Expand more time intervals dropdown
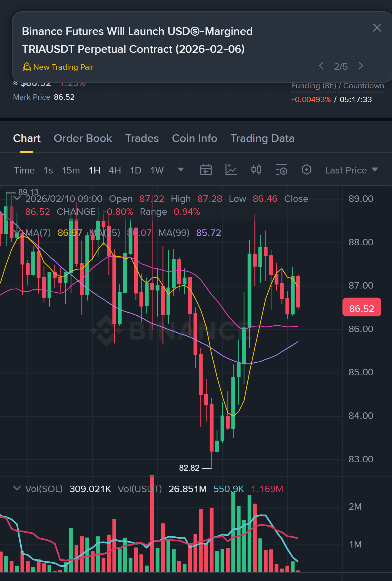This screenshot has height=581, width=392. [181, 170]
